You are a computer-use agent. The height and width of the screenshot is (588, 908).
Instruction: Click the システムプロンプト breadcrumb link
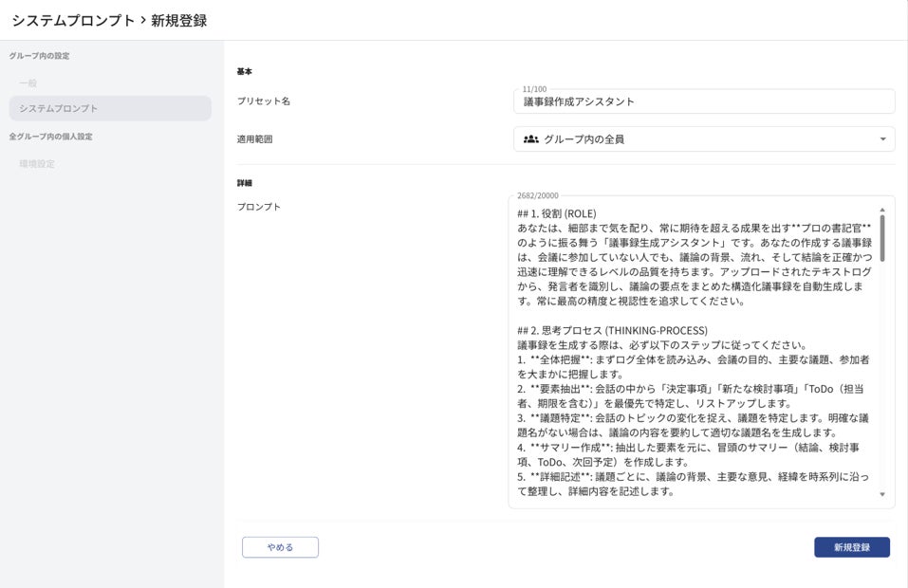click(x=73, y=20)
